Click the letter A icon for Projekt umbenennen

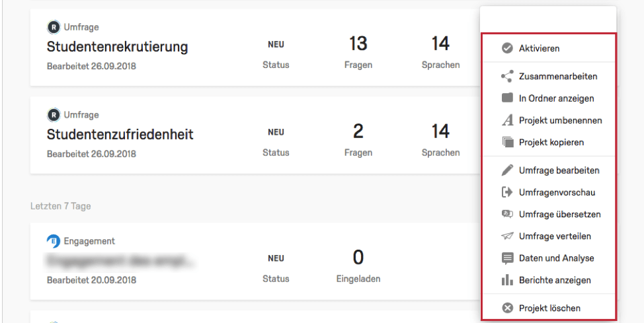tap(508, 120)
